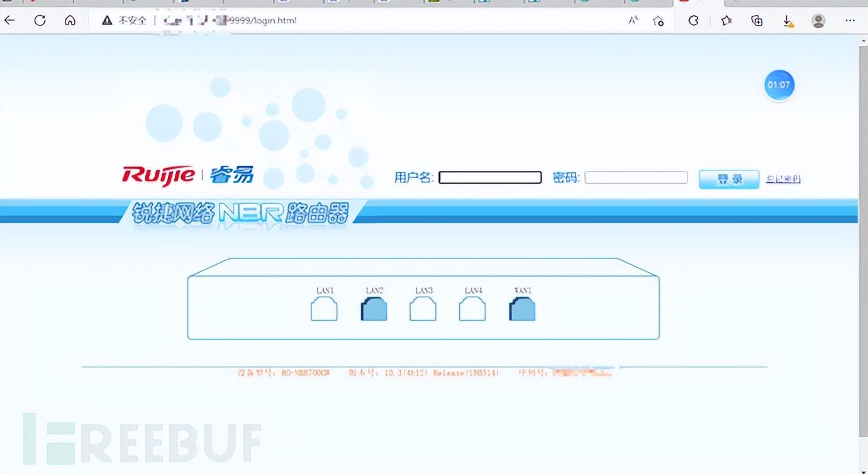The height and width of the screenshot is (474, 868).
Task: Click the 登录 login button
Action: click(x=729, y=179)
